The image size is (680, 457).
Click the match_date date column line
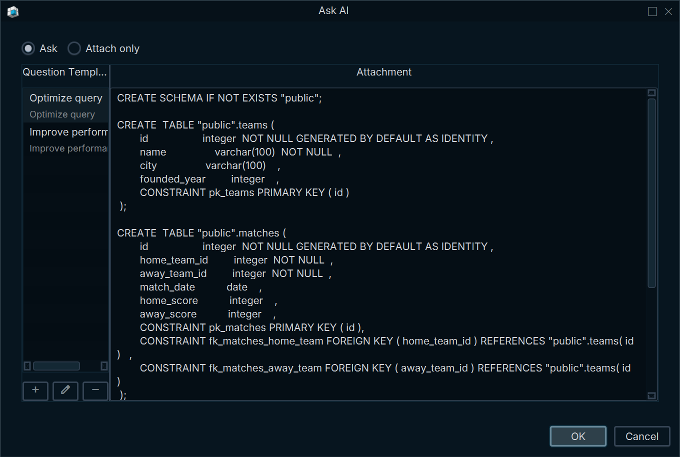(x=201, y=287)
